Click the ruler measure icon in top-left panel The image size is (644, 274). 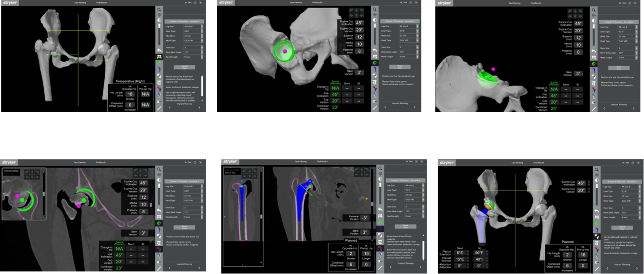click(x=159, y=108)
